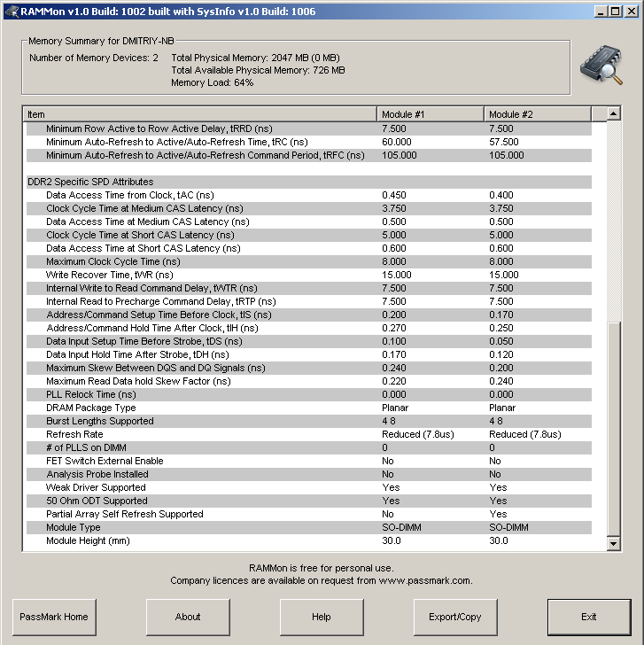The width and height of the screenshot is (644, 645).
Task: Open the About dialog
Action: click(188, 617)
